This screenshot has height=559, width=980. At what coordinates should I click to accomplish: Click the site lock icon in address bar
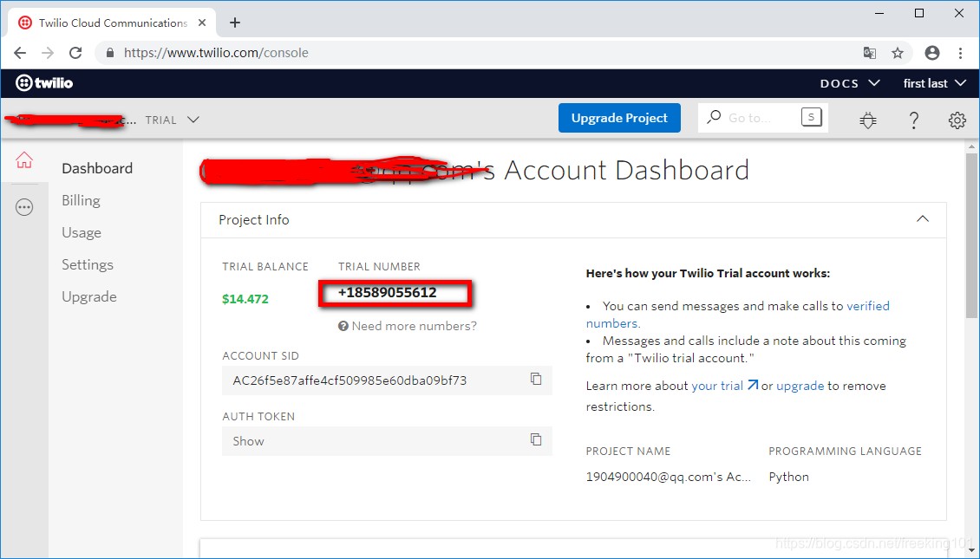pyautogui.click(x=111, y=53)
